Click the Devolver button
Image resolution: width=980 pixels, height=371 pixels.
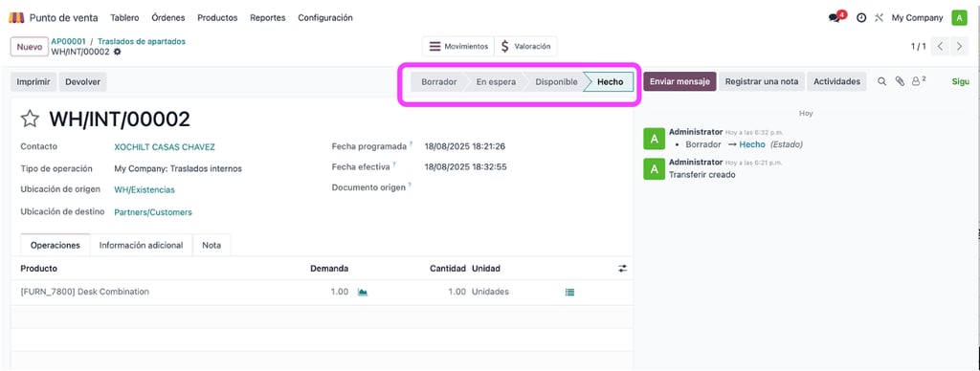83,82
